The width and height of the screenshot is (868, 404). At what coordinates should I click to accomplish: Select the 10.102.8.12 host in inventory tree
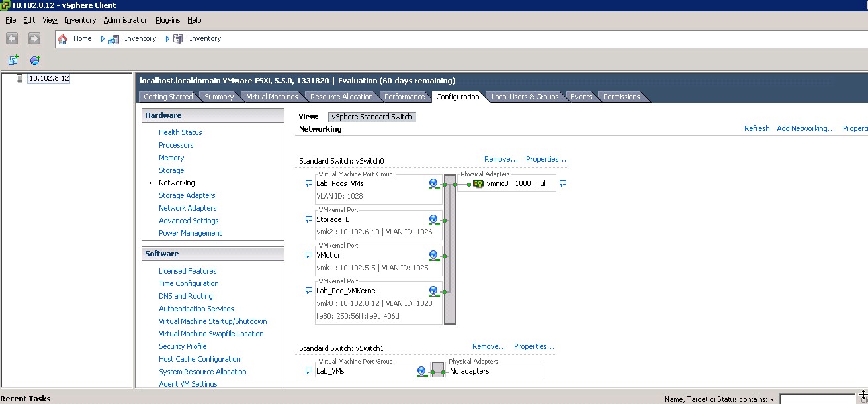click(x=48, y=78)
